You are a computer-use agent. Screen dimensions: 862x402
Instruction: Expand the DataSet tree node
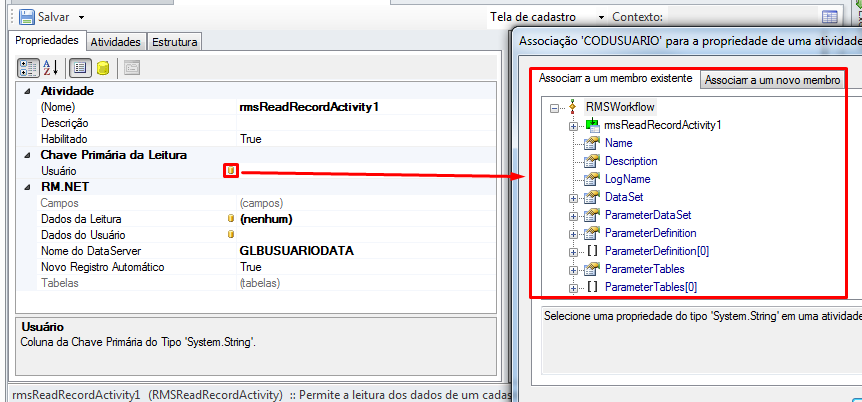click(x=573, y=197)
